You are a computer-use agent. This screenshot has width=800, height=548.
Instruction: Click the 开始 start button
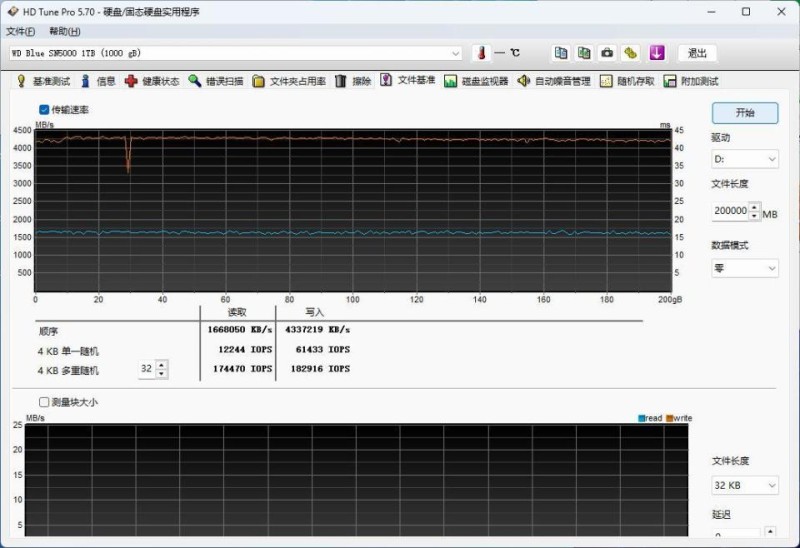coord(745,113)
